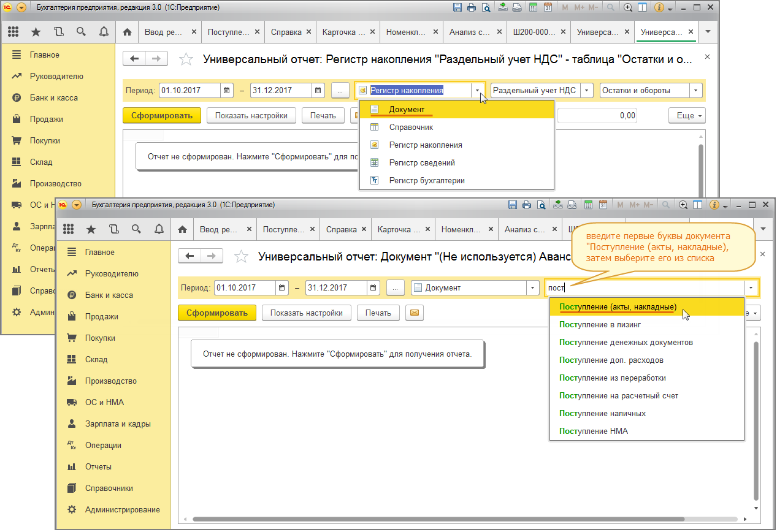Open end date calendar picker in back window
This screenshot has height=532, width=777.
pyautogui.click(x=319, y=90)
